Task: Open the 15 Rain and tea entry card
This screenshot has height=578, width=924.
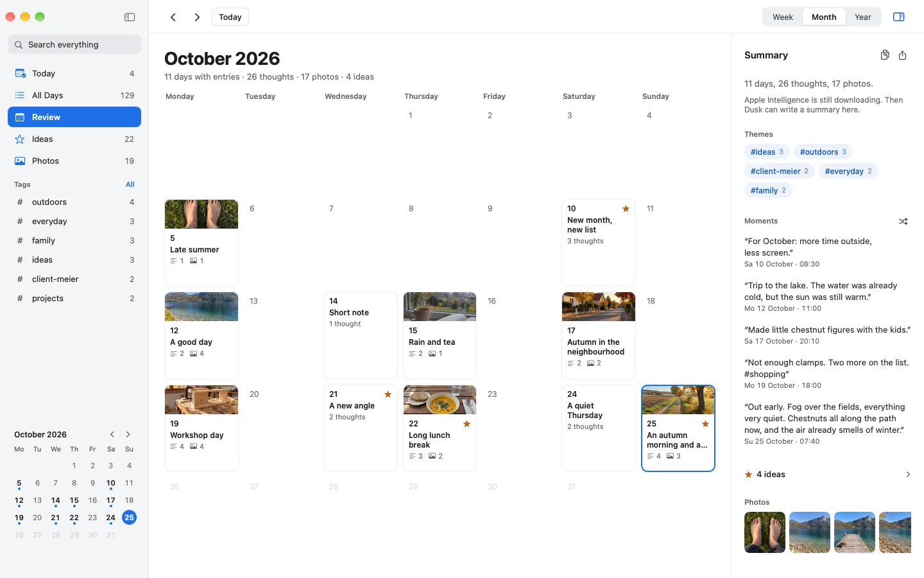Action: [440, 336]
